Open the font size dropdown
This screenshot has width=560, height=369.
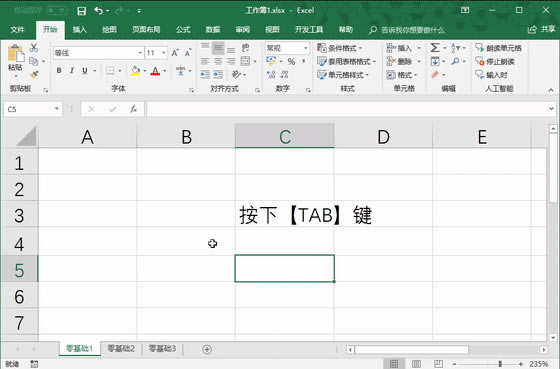[x=164, y=53]
